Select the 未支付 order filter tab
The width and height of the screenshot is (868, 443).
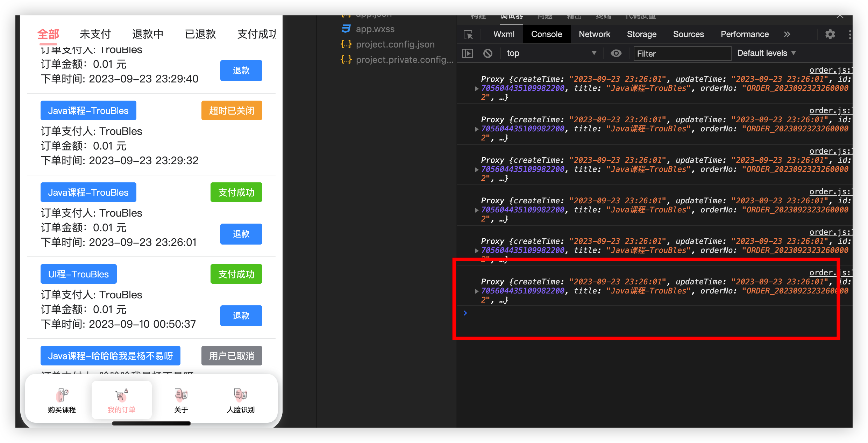pyautogui.click(x=95, y=34)
